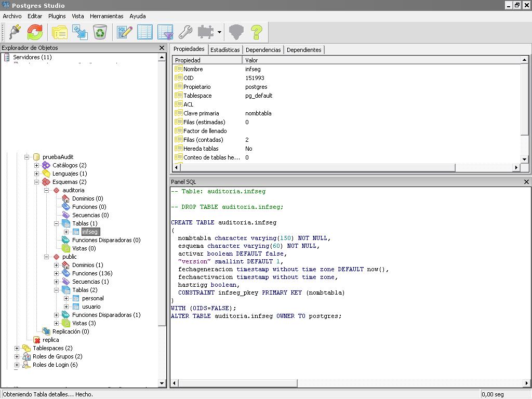Expand the Catálogos (2) node
Screen dimensions: 532x399
click(x=37, y=165)
